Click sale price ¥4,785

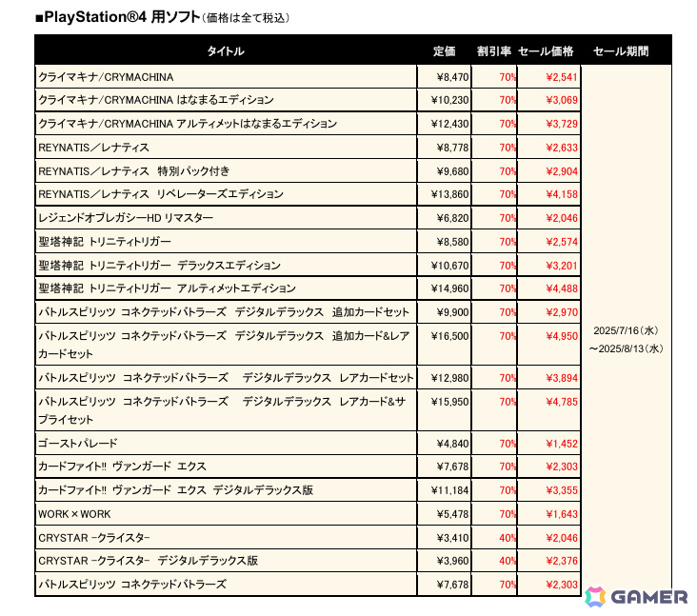[x=562, y=402]
